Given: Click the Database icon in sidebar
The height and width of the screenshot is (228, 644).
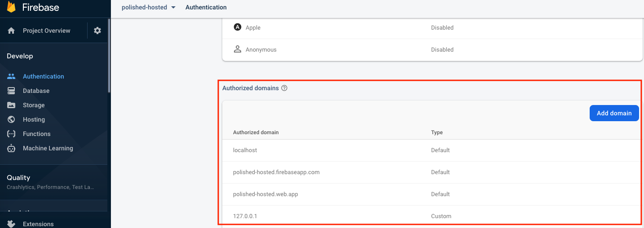Looking at the screenshot, I should [x=12, y=91].
